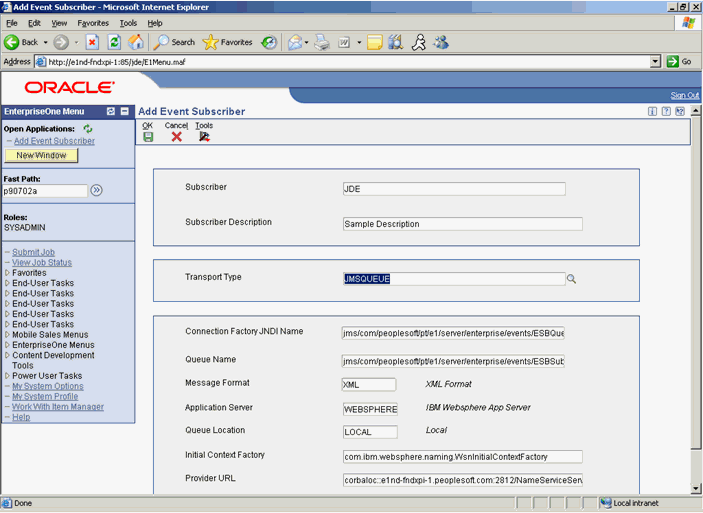Click the Fast Path go arrow
Viewport: 703px width, 513px height.
pyautogui.click(x=96, y=191)
